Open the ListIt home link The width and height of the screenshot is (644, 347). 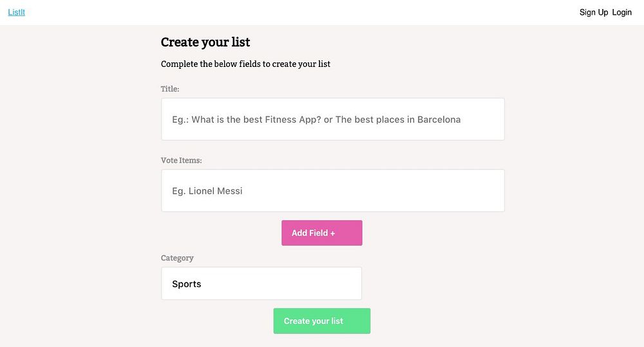[x=16, y=12]
